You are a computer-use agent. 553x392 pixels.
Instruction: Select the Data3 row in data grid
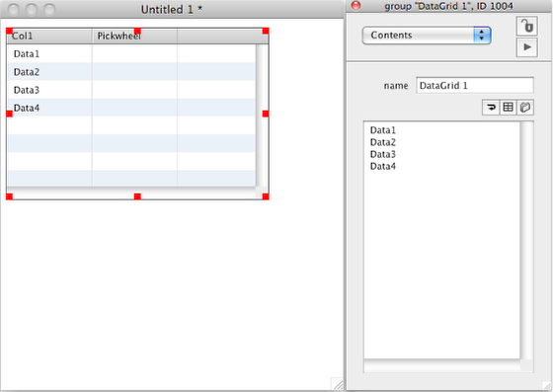pyautogui.click(x=131, y=90)
